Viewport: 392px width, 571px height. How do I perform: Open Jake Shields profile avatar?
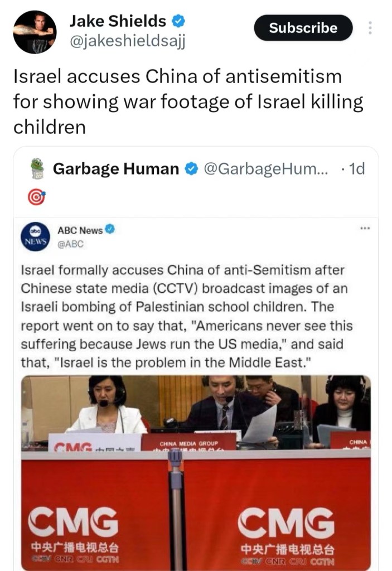coord(35,32)
